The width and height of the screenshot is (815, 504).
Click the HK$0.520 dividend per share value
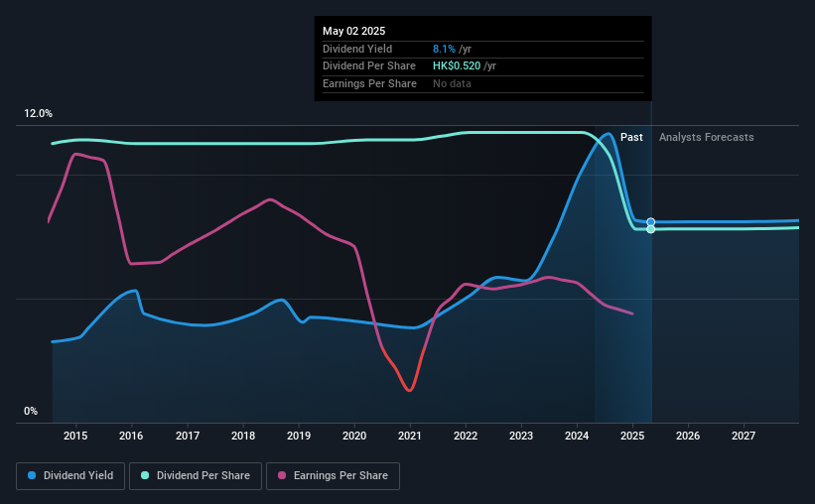[457, 66]
